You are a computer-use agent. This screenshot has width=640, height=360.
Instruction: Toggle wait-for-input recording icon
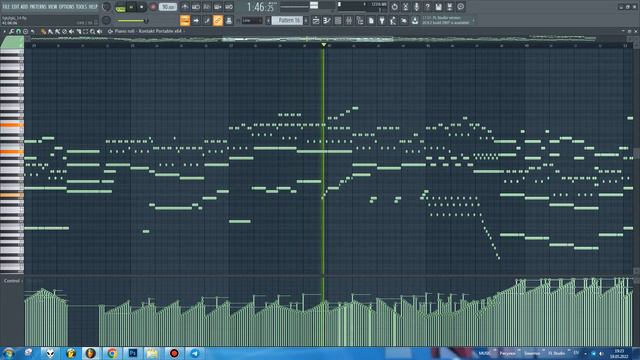pyautogui.click(x=196, y=7)
